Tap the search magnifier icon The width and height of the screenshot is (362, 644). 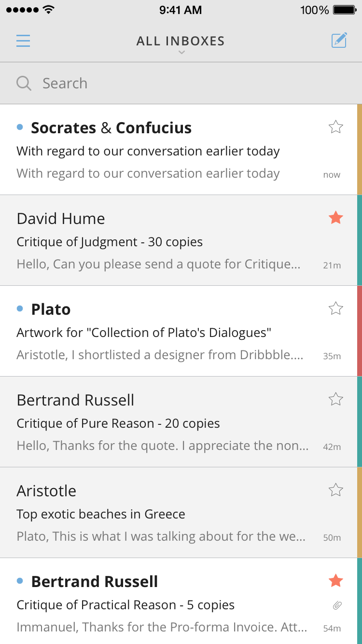[24, 83]
